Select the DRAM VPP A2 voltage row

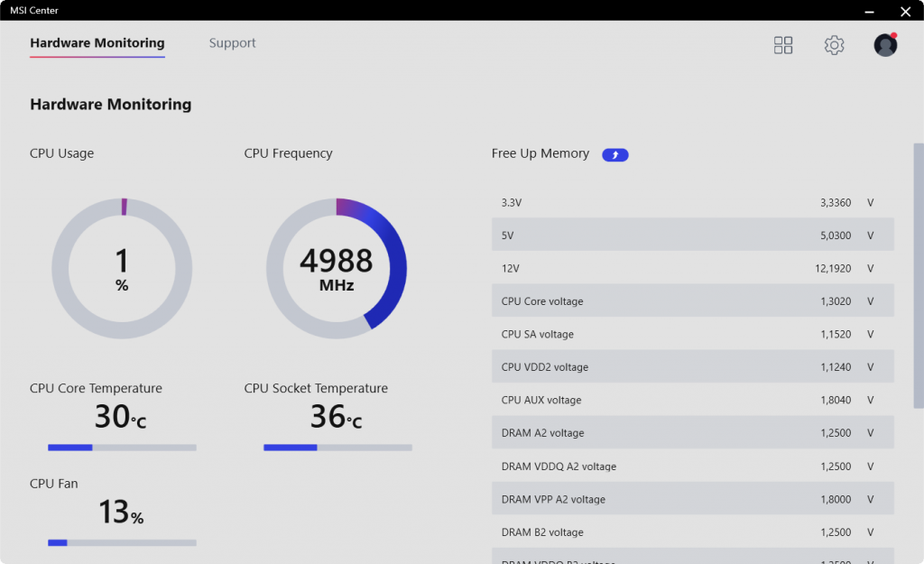(693, 499)
